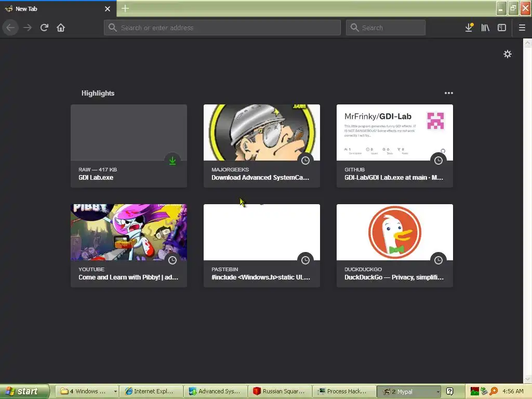Open the Highlights section three-dot menu
This screenshot has width=532, height=399.
pos(449,93)
